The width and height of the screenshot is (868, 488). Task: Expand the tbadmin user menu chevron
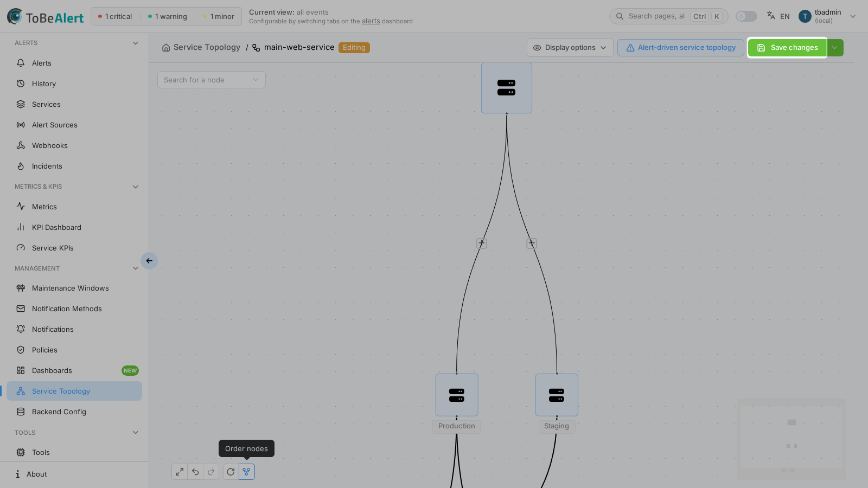click(x=853, y=16)
